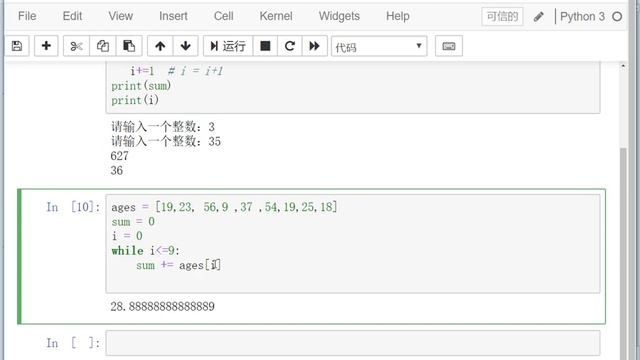
Task: Open the View menu
Action: (x=120, y=16)
